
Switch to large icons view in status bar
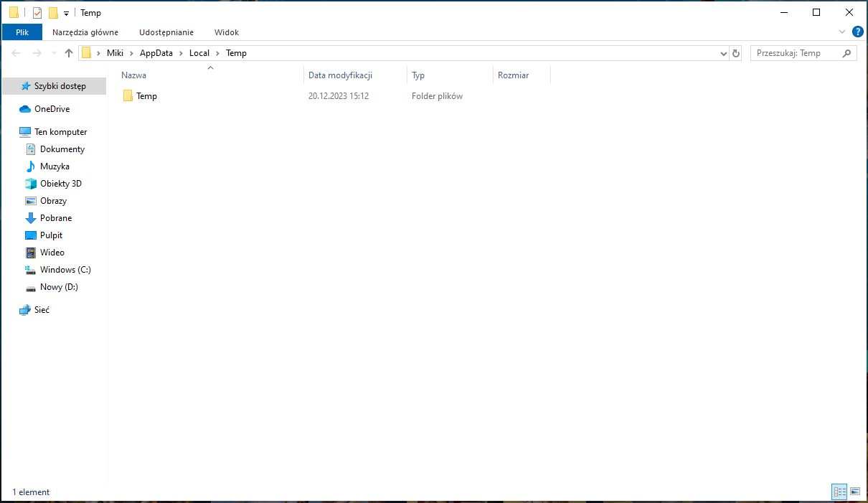point(854,492)
